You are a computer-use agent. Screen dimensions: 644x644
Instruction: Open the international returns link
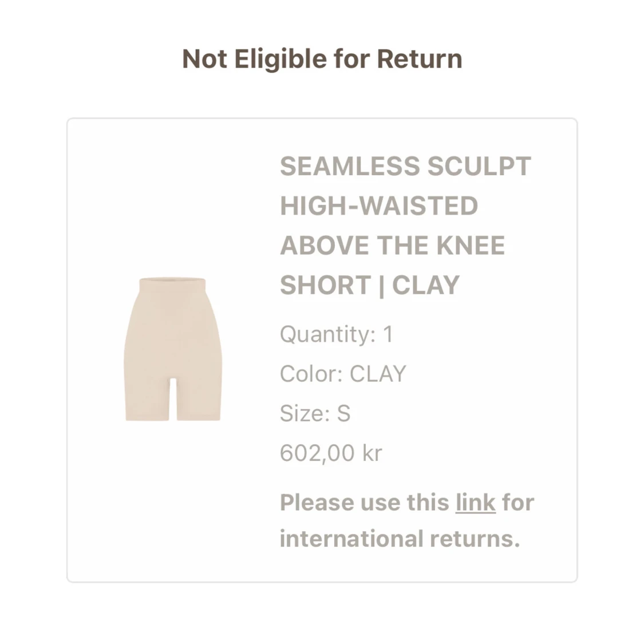(475, 503)
